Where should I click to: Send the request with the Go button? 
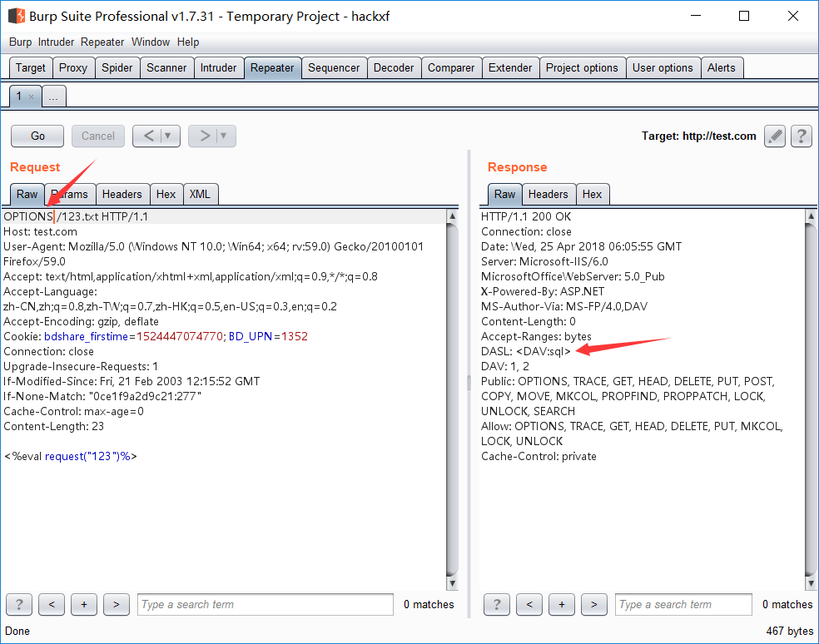point(37,136)
